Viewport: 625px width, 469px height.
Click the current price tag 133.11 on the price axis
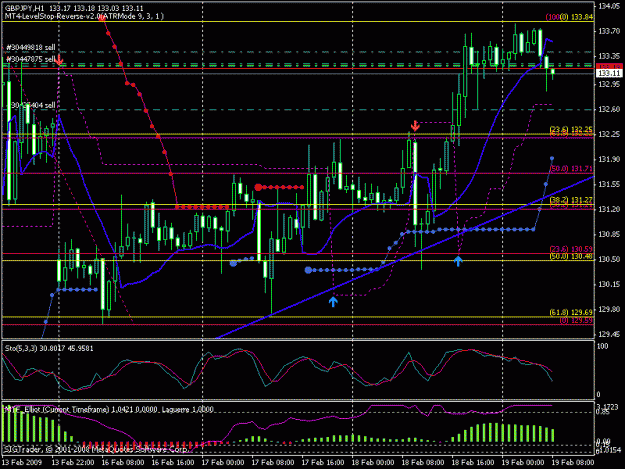click(x=609, y=73)
